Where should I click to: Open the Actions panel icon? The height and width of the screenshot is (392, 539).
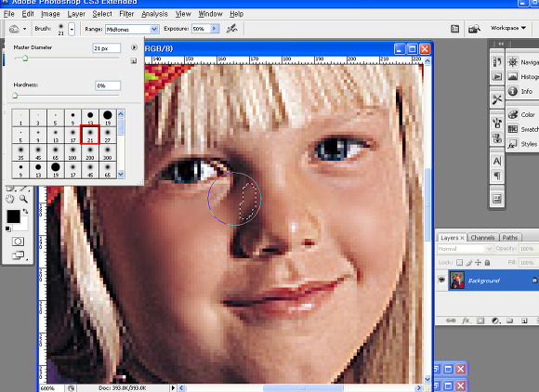(497, 76)
